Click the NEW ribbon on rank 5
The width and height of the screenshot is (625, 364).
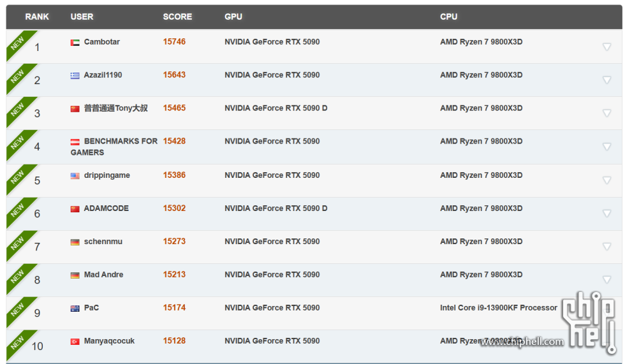point(18,177)
